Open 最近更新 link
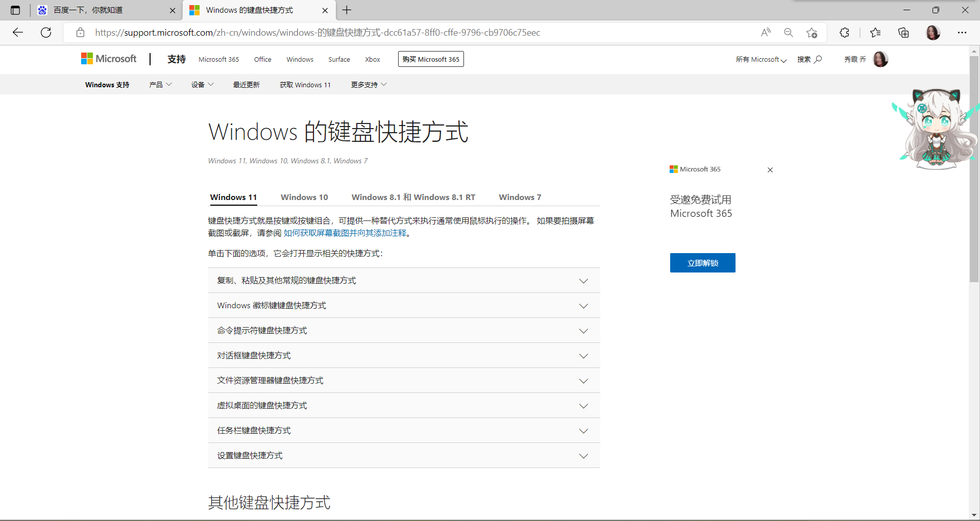Viewport: 980px width, 521px height. tap(247, 85)
